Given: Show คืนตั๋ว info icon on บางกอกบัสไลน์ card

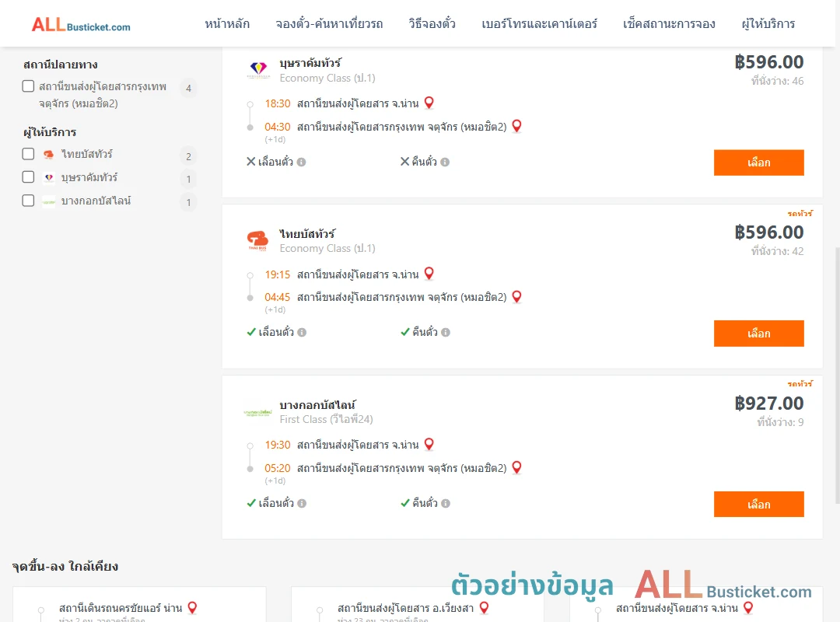Looking at the screenshot, I should coord(446,503).
